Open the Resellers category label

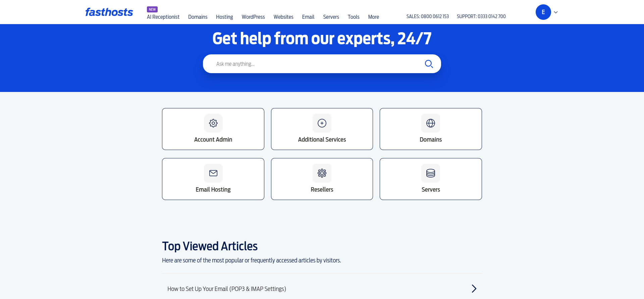tap(322, 190)
